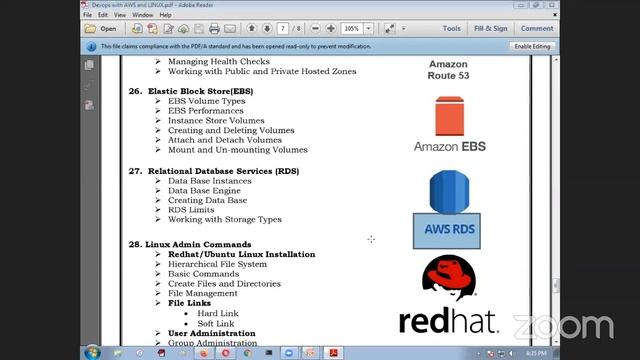Open the zoom percentage dropdown arrow
The width and height of the screenshot is (640, 360).
click(368, 29)
